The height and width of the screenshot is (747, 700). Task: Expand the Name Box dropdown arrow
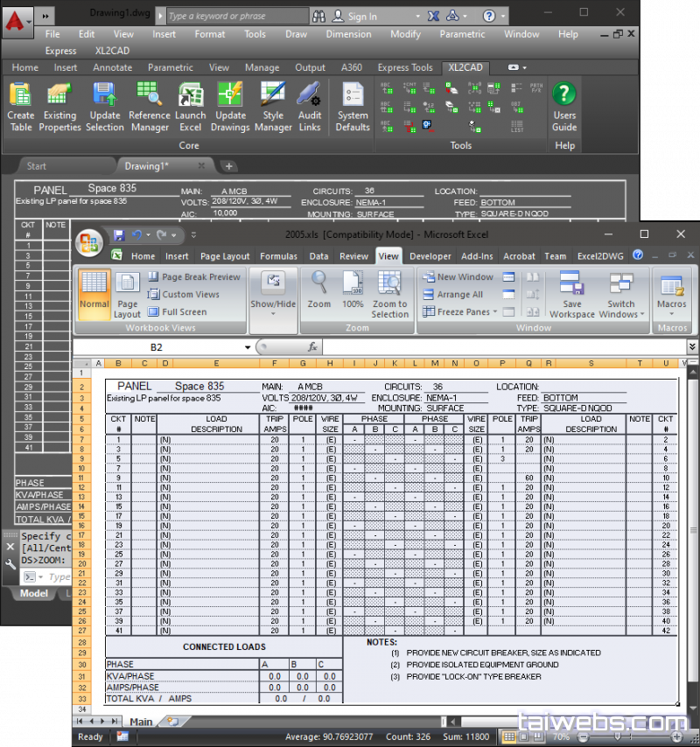tap(246, 347)
